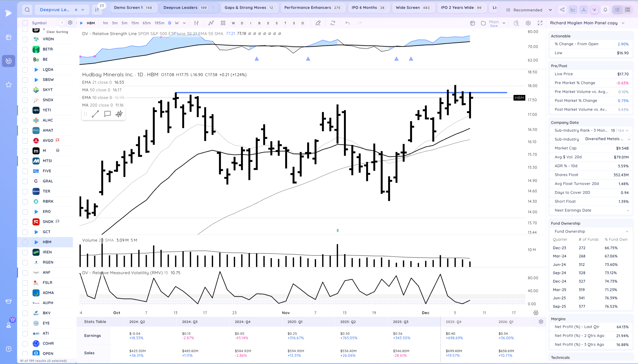Select the trend line drawing tool
This screenshot has width=638, height=364.
point(95,114)
